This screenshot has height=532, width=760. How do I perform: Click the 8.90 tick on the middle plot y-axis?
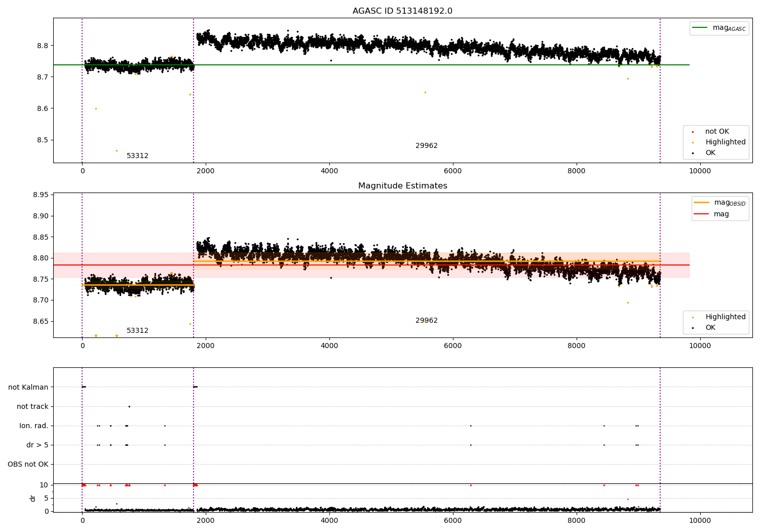click(41, 216)
